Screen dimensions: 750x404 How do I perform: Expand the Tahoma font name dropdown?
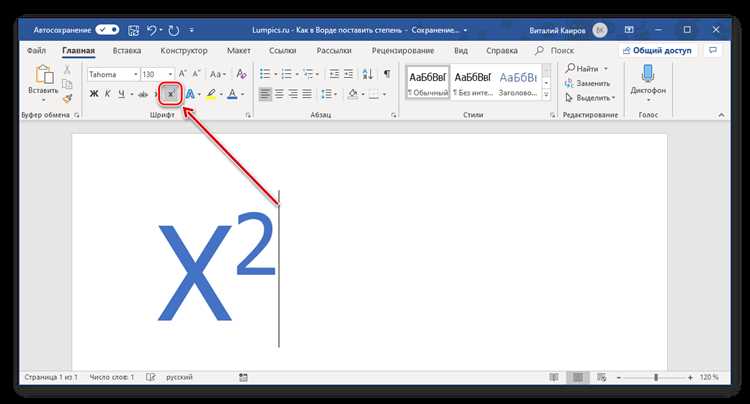click(136, 74)
